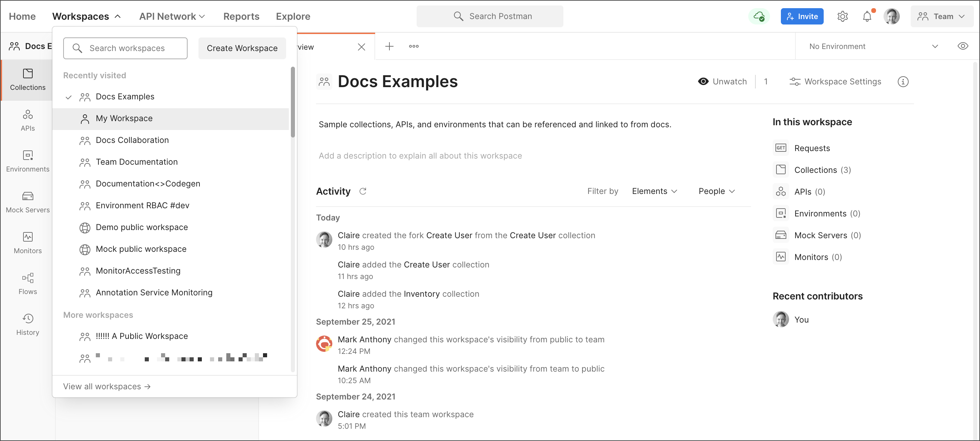Open the View all workspaces link
This screenshot has width=980, height=441.
coord(107,386)
